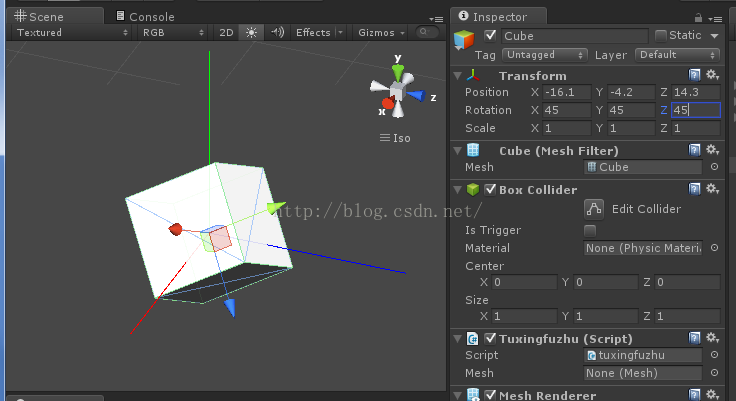Image resolution: width=736 pixels, height=401 pixels.
Task: Toggle the Cube active checkbox
Action: pos(490,36)
